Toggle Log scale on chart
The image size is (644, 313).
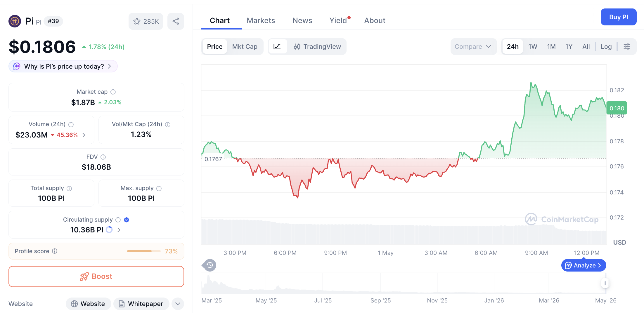(606, 46)
